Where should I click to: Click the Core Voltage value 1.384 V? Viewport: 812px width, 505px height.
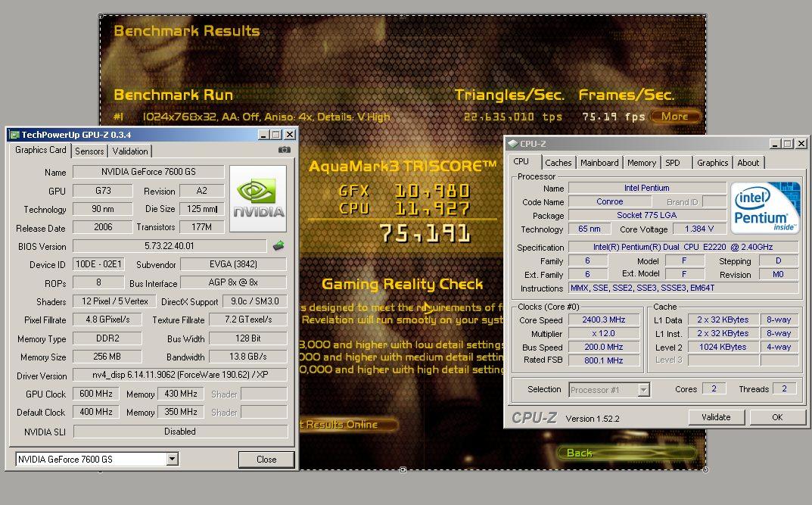coord(699,229)
